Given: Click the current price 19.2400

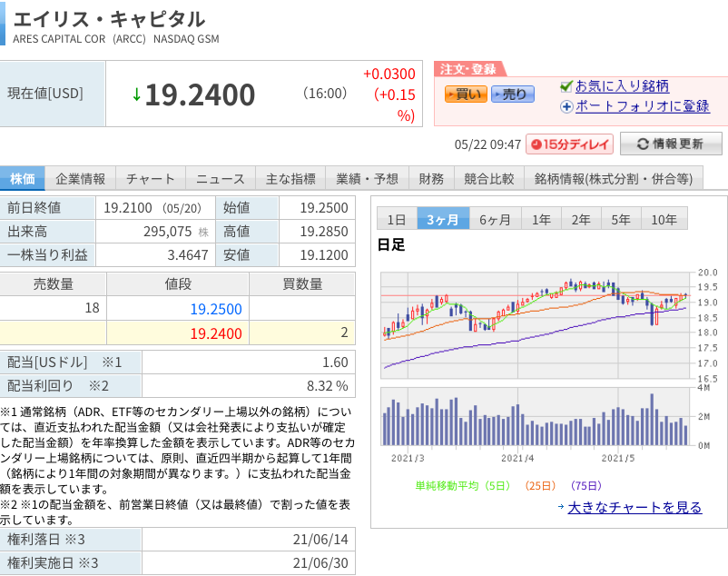Looking at the screenshot, I should coord(200,95).
